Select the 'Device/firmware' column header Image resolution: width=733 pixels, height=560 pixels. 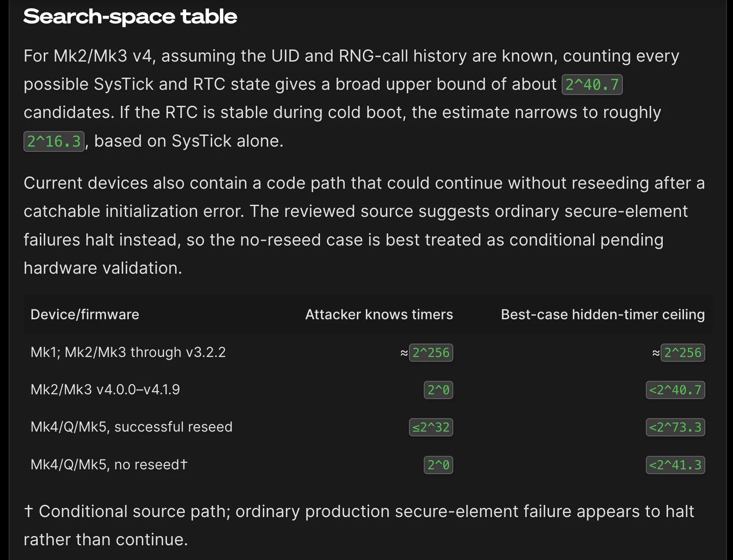tap(85, 314)
